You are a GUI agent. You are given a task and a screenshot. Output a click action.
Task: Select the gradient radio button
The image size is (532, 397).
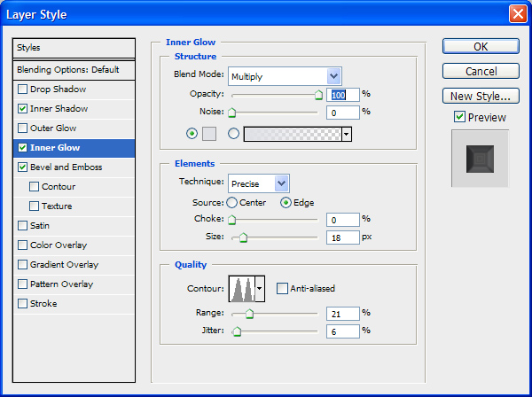[234, 134]
